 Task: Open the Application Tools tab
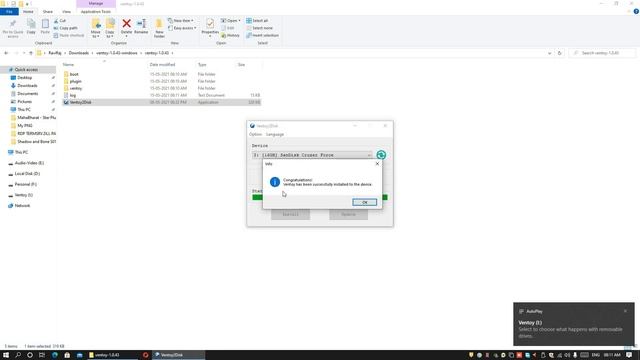[96, 12]
